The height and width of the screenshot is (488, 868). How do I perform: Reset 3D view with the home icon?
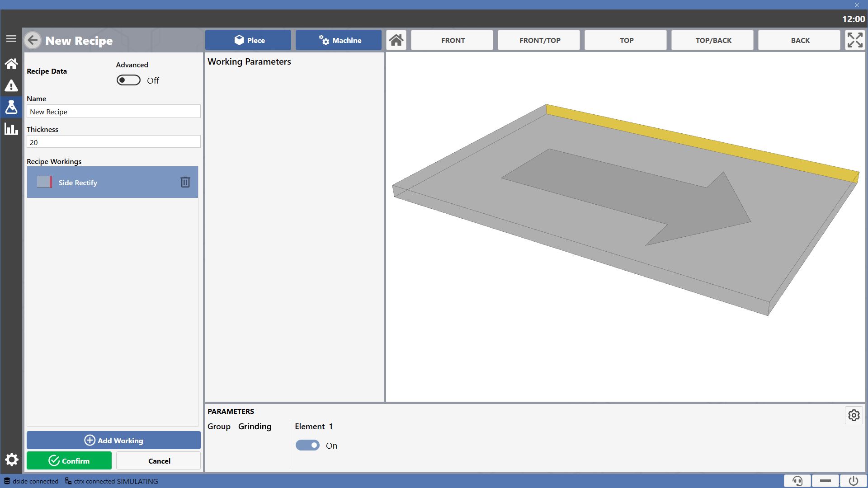point(396,40)
